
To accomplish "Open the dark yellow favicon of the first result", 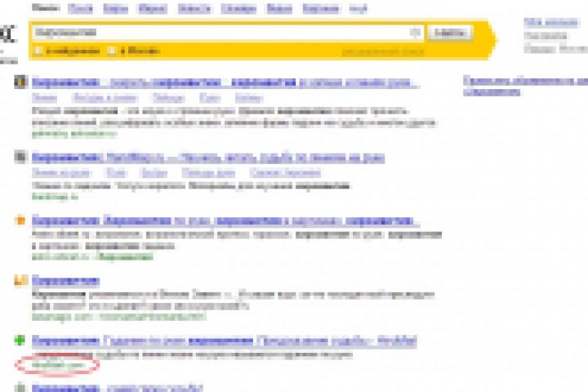I will click(x=21, y=82).
